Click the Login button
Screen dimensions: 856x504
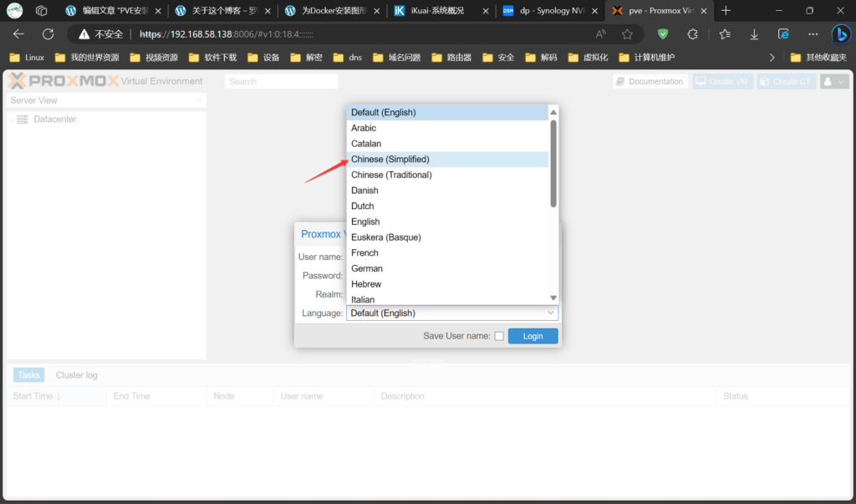point(532,336)
